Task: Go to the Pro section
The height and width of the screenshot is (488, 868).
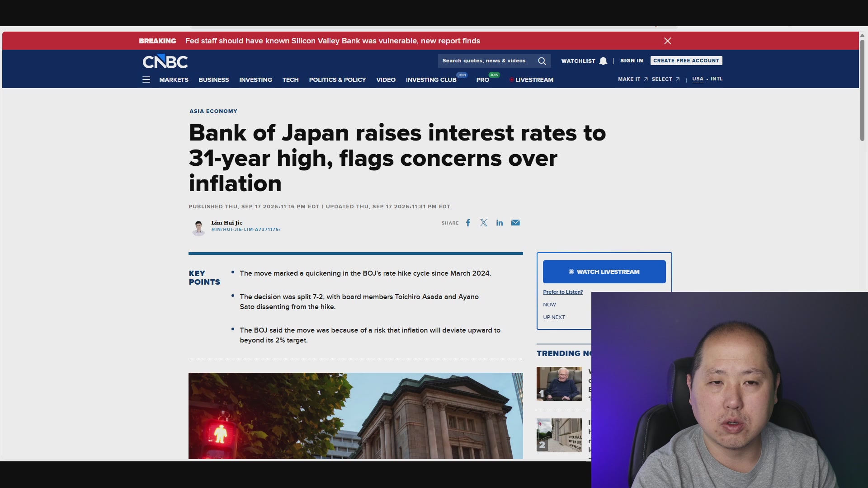Action: pos(482,80)
